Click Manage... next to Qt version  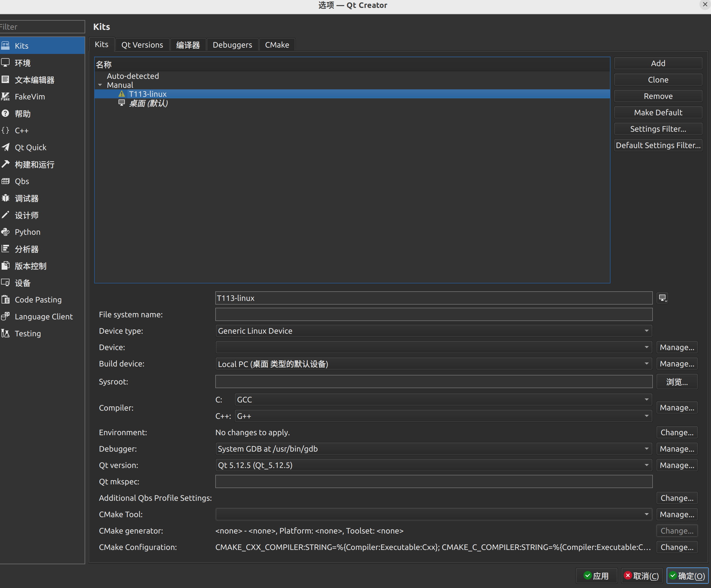point(677,465)
